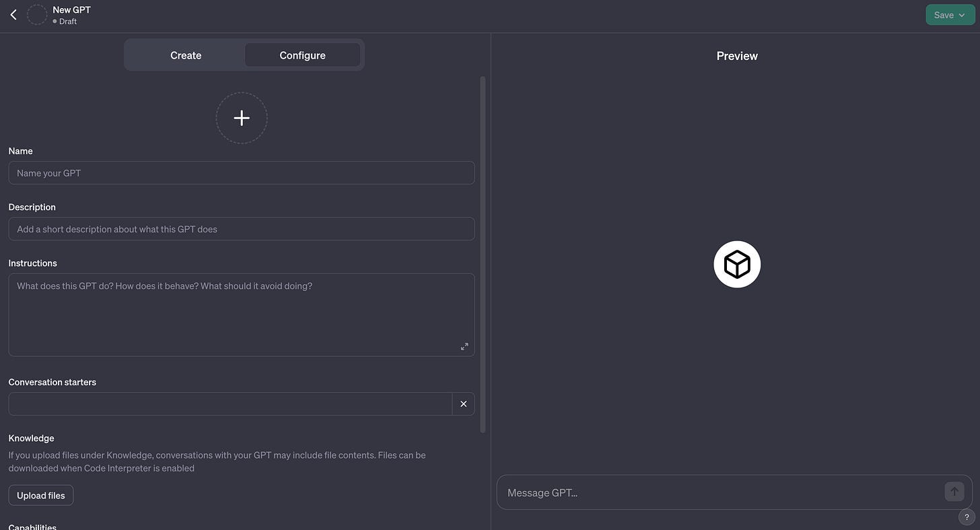Viewport: 980px width, 530px height.
Task: Add a profile image with the plus icon
Action: coord(242,118)
